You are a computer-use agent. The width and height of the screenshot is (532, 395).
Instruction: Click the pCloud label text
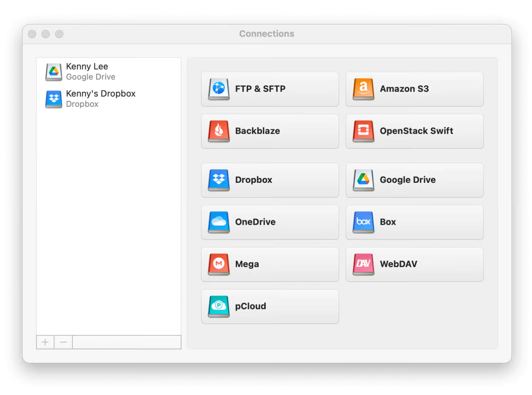pyautogui.click(x=250, y=306)
